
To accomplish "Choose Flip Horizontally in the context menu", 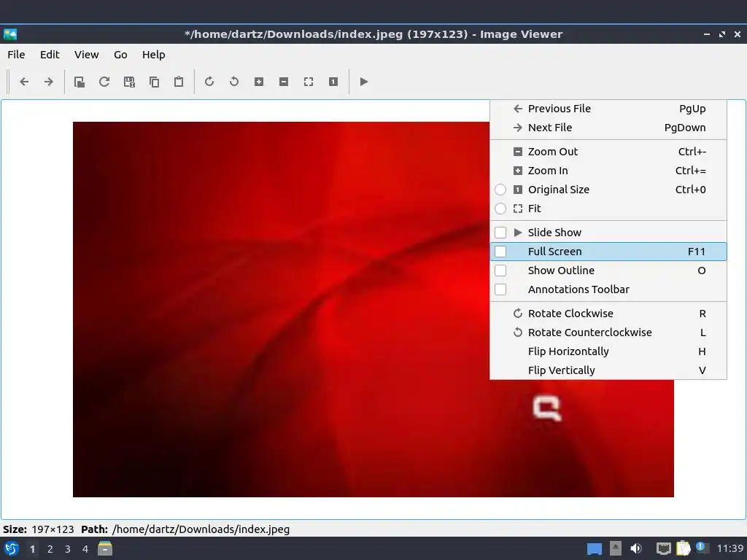I will 608,351.
